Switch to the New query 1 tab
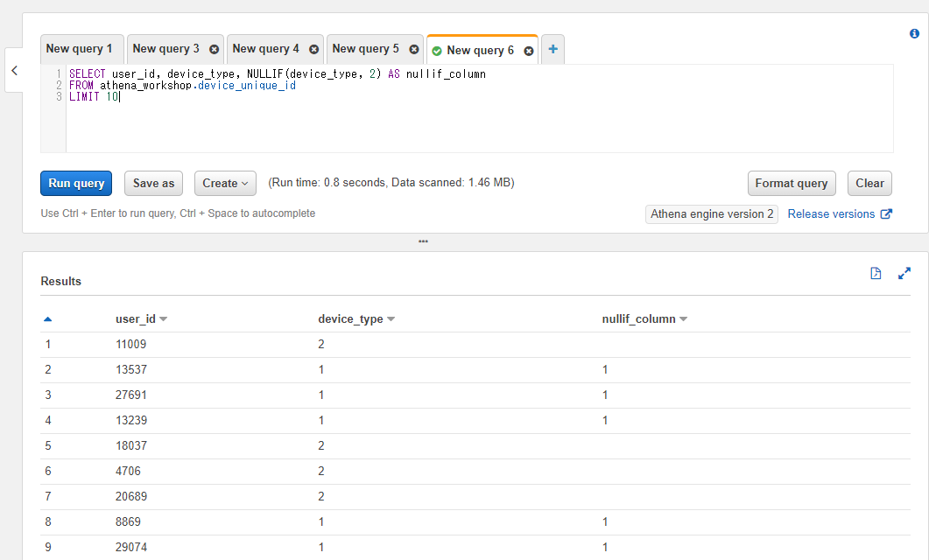 pyautogui.click(x=81, y=48)
